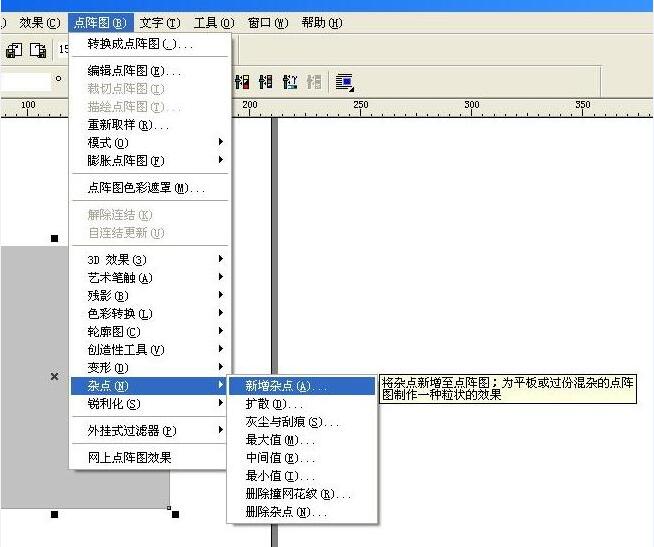Choose 转换成点阵图 menu entry

tap(150, 44)
